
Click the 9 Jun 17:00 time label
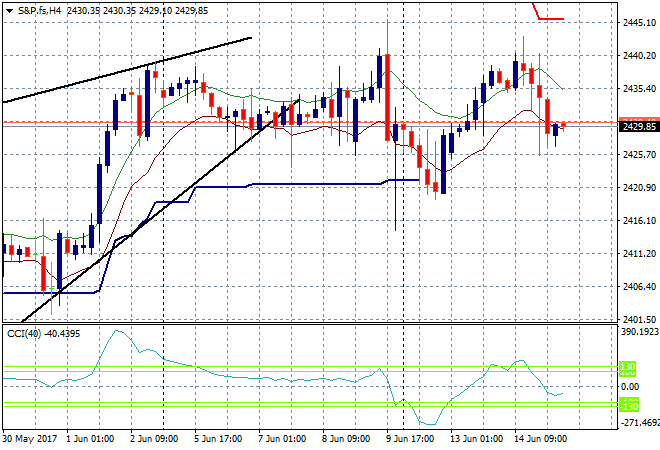pos(410,439)
